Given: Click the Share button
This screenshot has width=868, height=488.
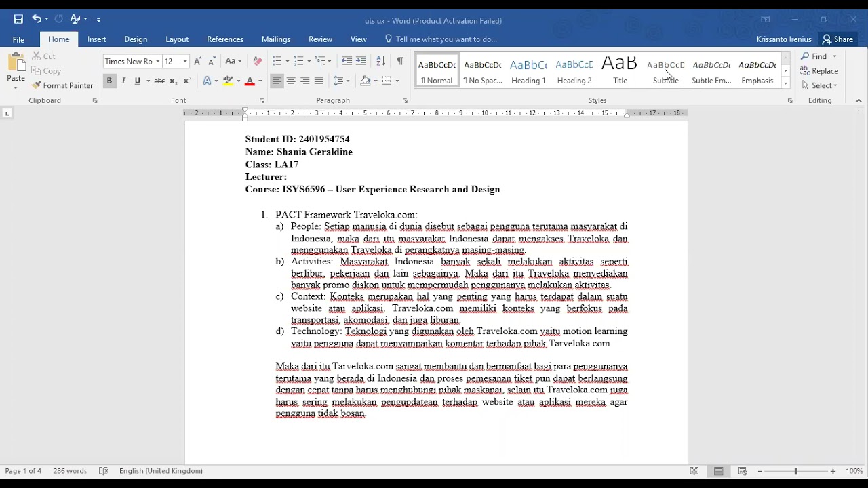Looking at the screenshot, I should pos(837,39).
